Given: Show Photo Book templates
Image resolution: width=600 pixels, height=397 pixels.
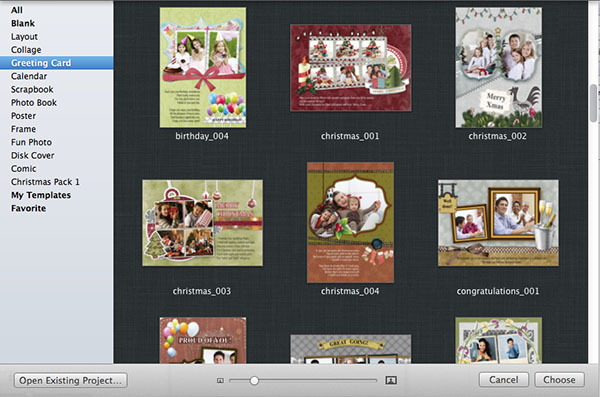Looking at the screenshot, I should (x=34, y=103).
